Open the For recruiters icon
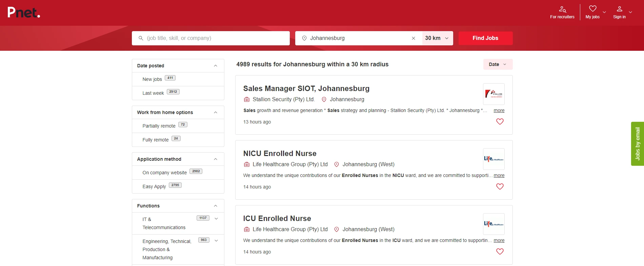644x266 pixels. (562, 9)
